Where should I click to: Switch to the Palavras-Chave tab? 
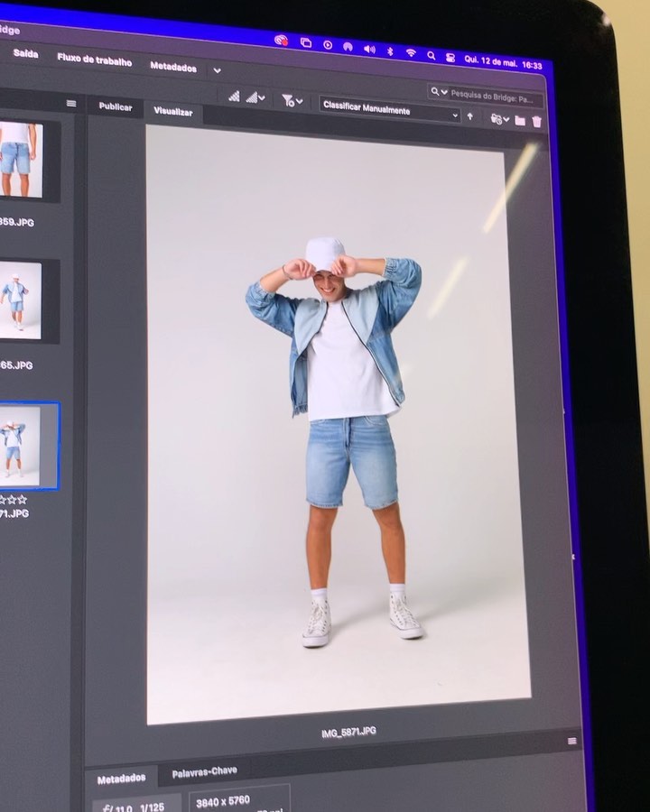click(x=204, y=771)
